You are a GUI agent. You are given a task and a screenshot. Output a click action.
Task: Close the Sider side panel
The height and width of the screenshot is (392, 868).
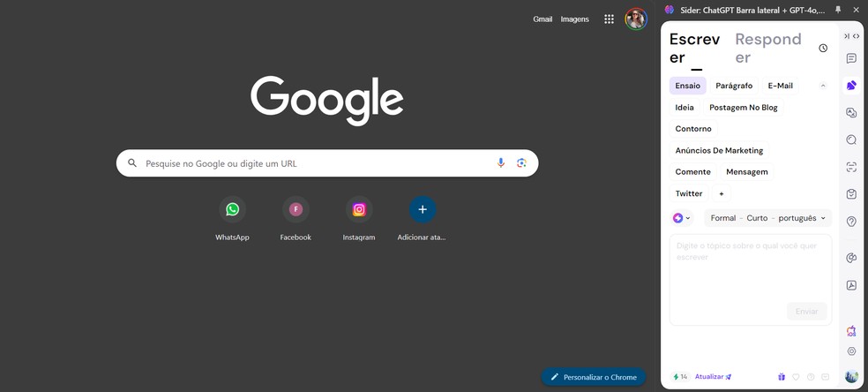(x=856, y=10)
